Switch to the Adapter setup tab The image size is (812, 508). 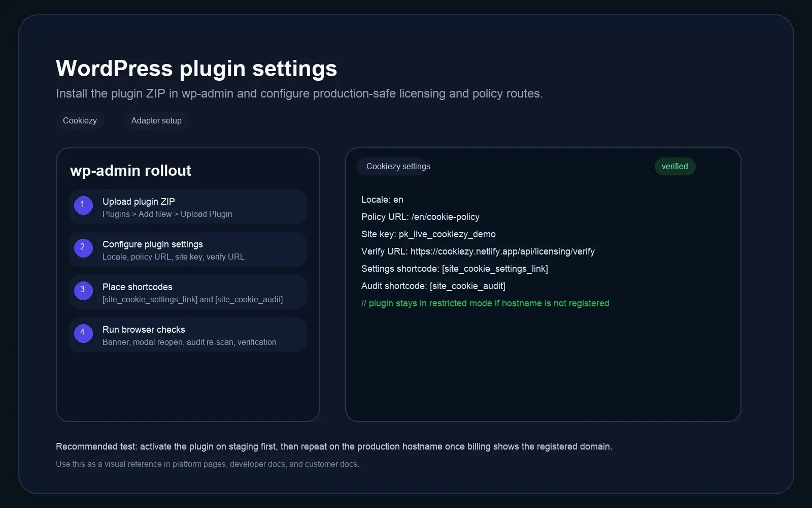[156, 120]
